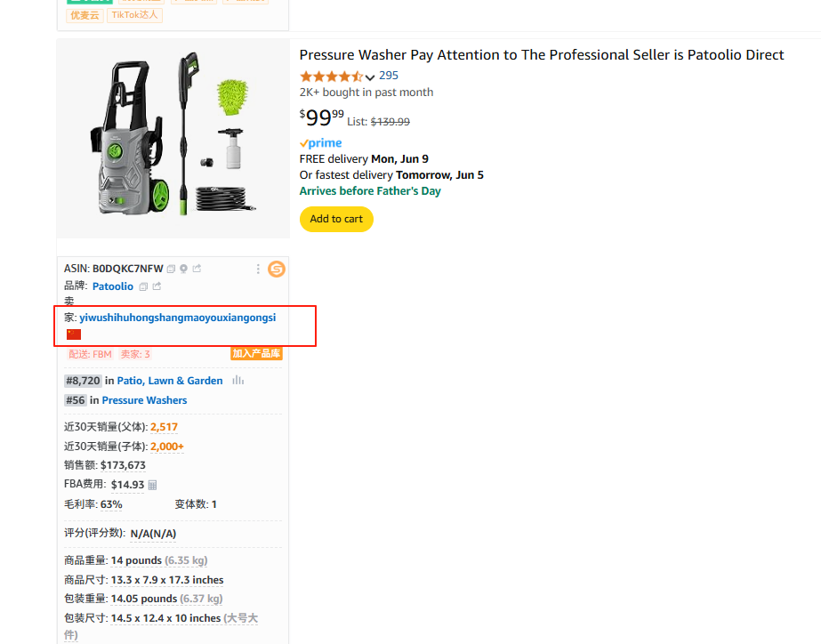Copy the ASIN B0DQKC7NFW
The width and height of the screenshot is (821, 644).
171,269
